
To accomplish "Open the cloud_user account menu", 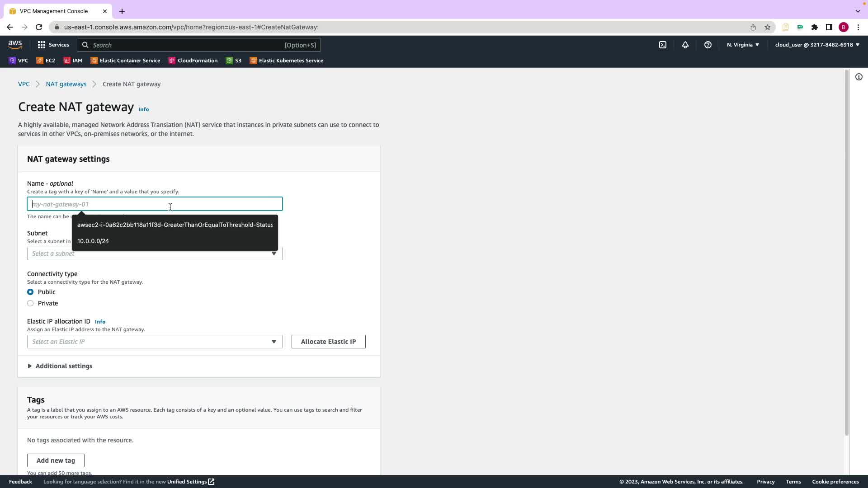I will pyautogui.click(x=817, y=45).
